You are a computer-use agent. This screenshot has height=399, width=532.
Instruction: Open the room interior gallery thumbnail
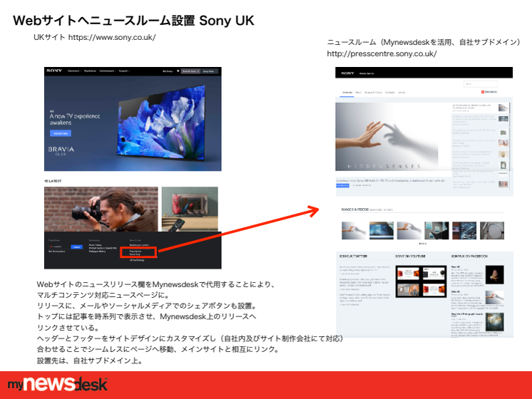click(436, 231)
